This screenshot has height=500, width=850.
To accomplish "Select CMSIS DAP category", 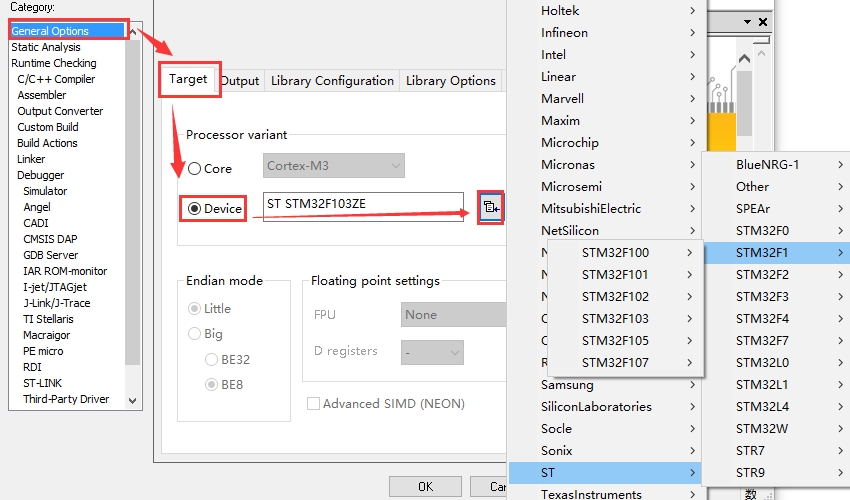I will pos(50,239).
